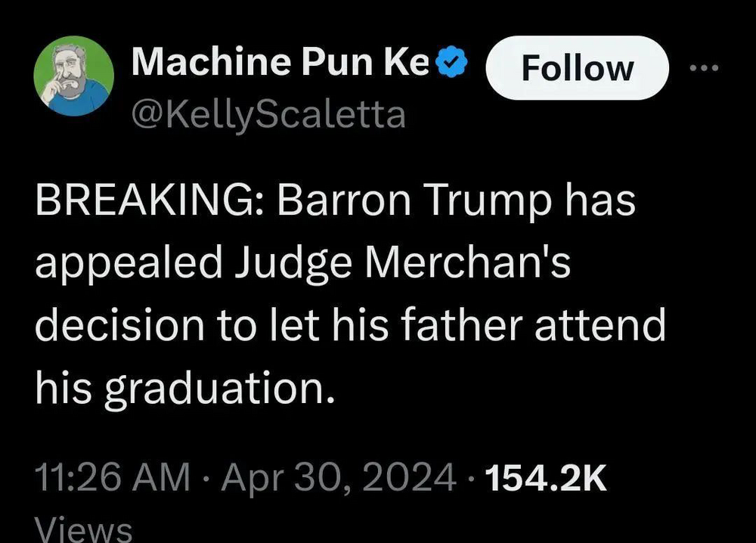The height and width of the screenshot is (543, 756).
Task: Follow the Machine Pun Ke account
Action: pyautogui.click(x=578, y=68)
